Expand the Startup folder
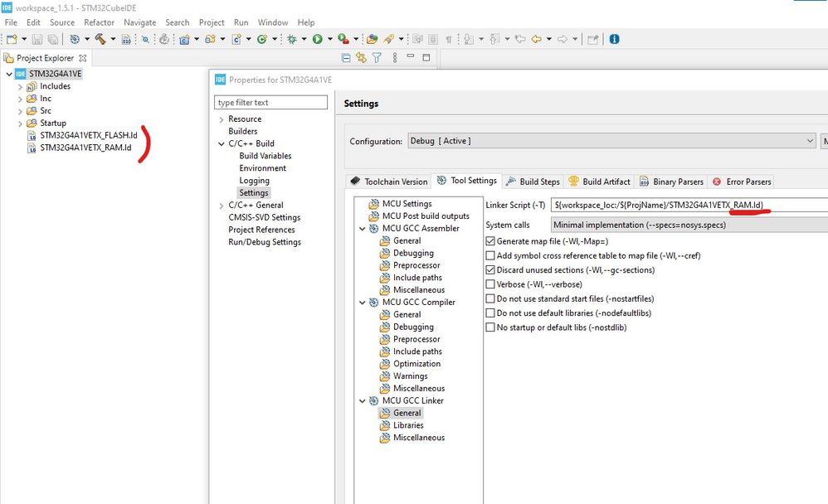 click(20, 124)
